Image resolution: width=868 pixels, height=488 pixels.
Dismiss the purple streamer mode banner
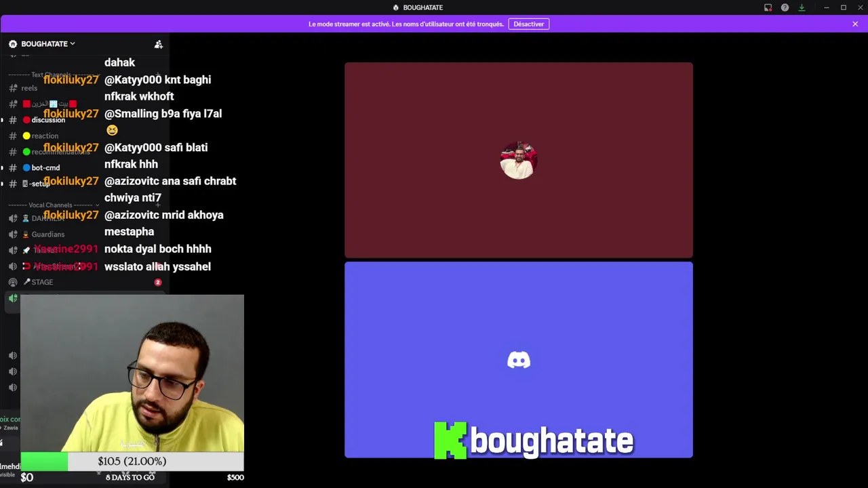[x=855, y=24]
